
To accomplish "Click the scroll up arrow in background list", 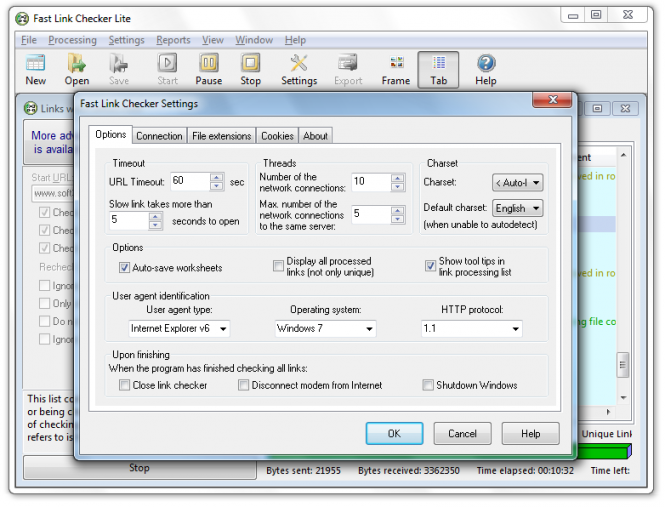I will pyautogui.click(x=623, y=155).
